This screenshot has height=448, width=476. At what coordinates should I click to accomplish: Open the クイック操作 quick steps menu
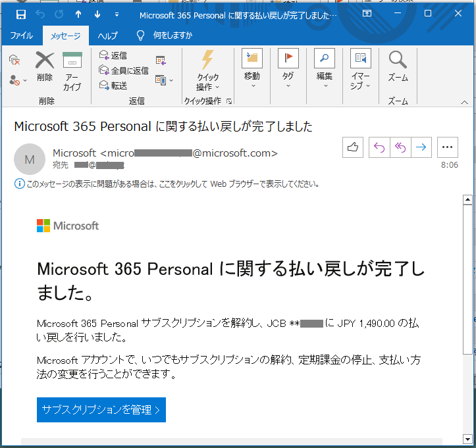point(207,70)
